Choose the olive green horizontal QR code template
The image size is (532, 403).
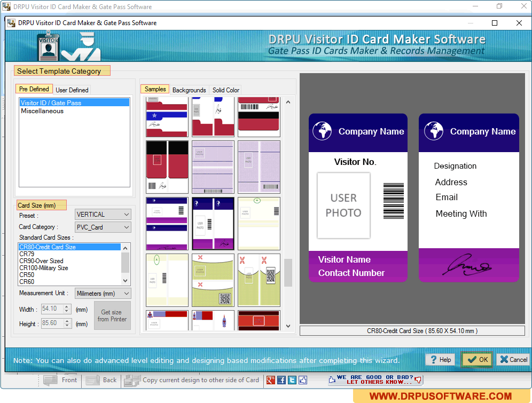coord(213,280)
